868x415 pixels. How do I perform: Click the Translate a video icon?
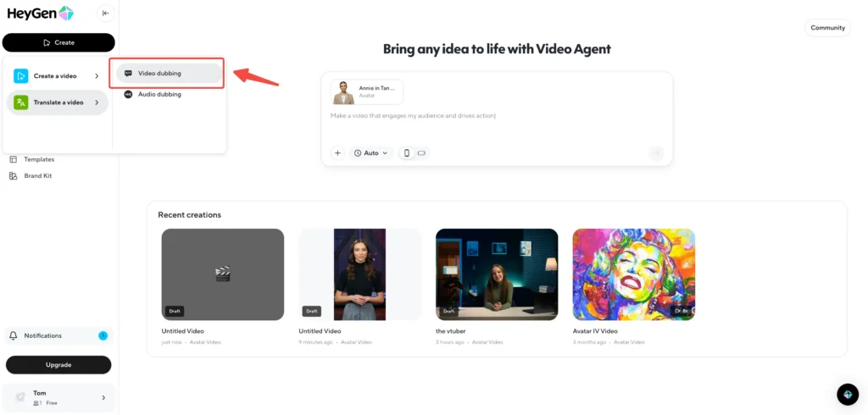pos(21,102)
